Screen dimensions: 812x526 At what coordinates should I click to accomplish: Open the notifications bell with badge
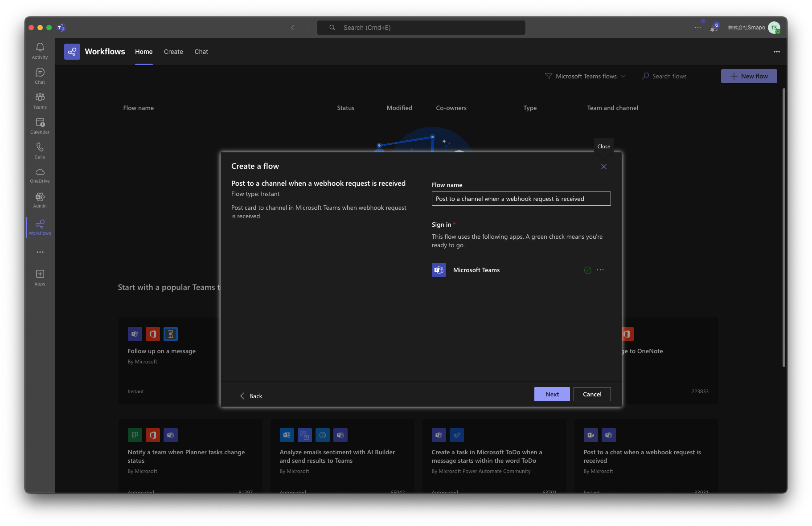714,28
